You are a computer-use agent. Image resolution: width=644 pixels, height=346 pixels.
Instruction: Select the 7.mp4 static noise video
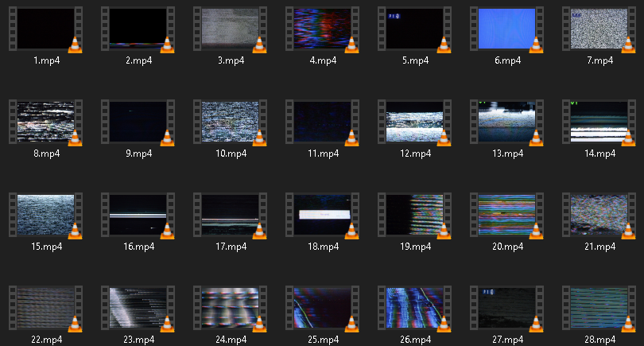599,29
